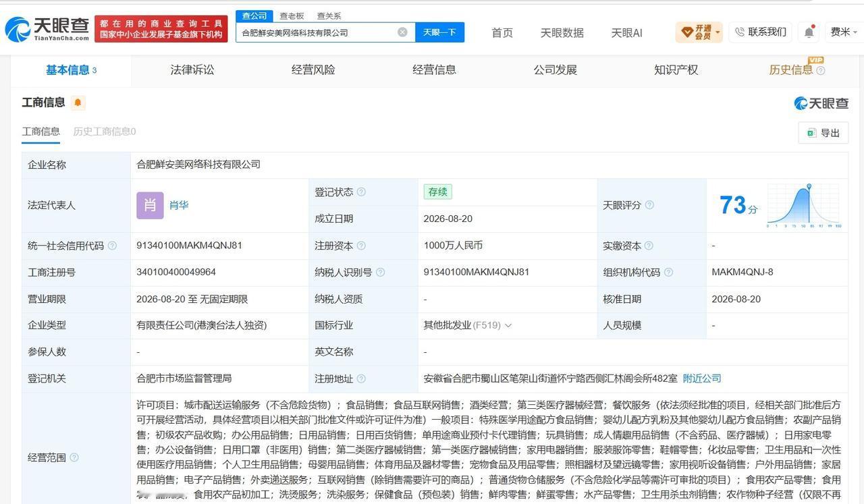Screen dimensions: 864x504
Task: Switch to 查公司 search tab
Action: click(254, 16)
